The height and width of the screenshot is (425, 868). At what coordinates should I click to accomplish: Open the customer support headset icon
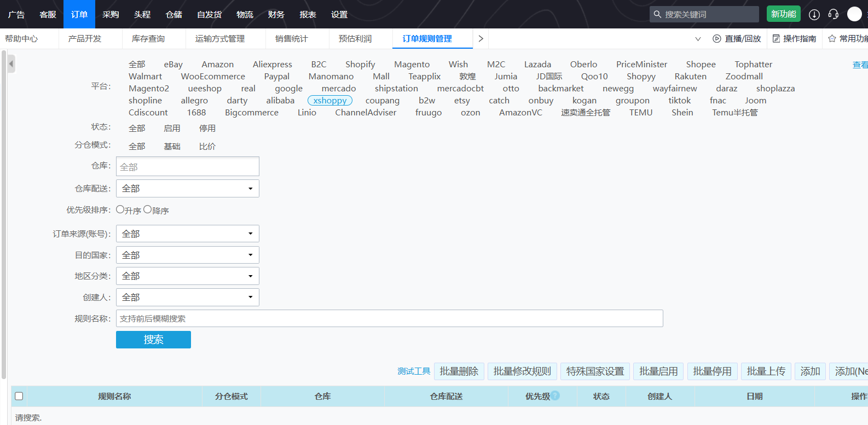[x=834, y=14]
